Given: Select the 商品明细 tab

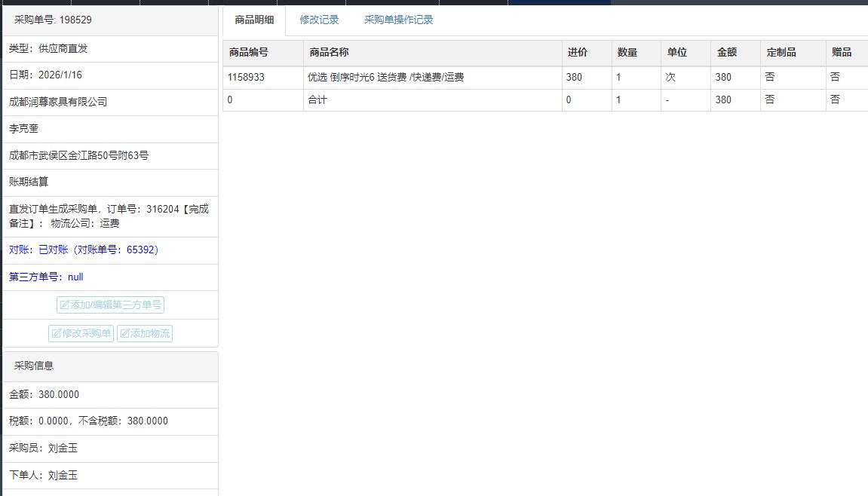Looking at the screenshot, I should pyautogui.click(x=254, y=20).
